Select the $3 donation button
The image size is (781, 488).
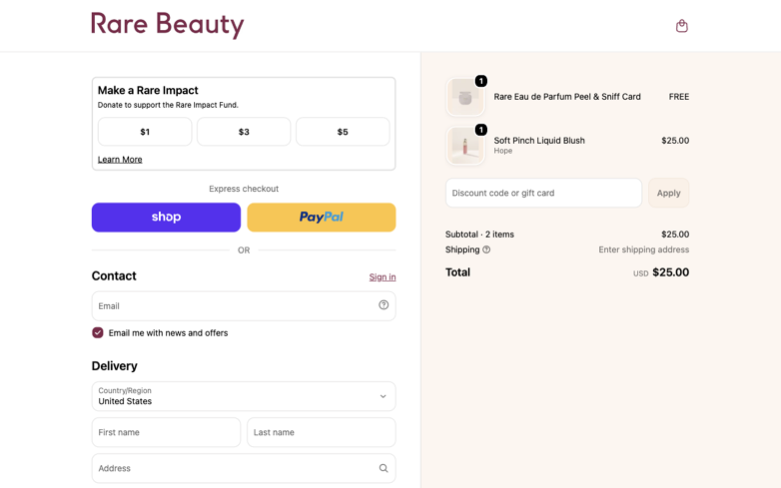(244, 132)
